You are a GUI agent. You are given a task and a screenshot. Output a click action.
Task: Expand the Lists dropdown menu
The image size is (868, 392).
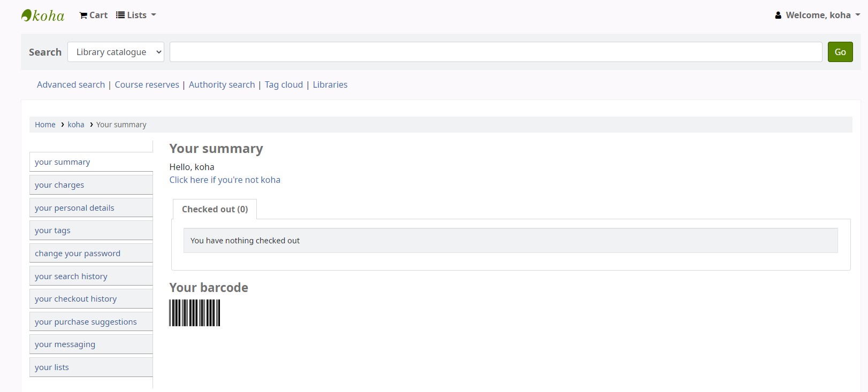coord(136,16)
